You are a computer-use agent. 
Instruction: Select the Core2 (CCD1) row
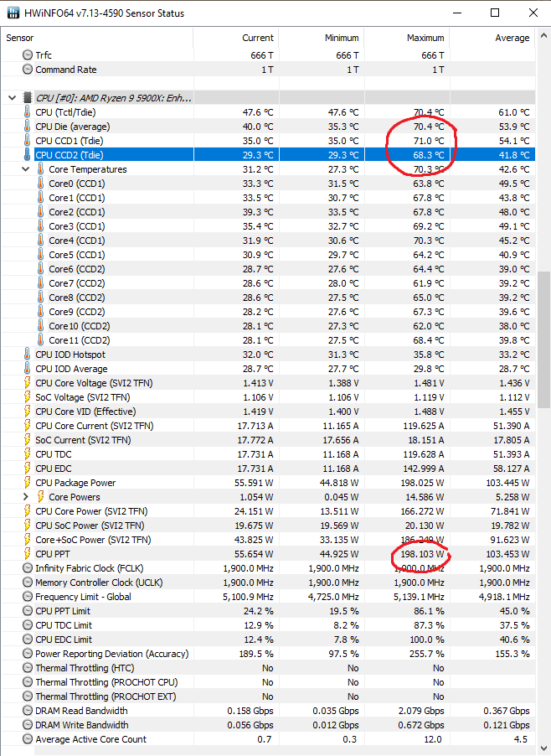(x=268, y=212)
